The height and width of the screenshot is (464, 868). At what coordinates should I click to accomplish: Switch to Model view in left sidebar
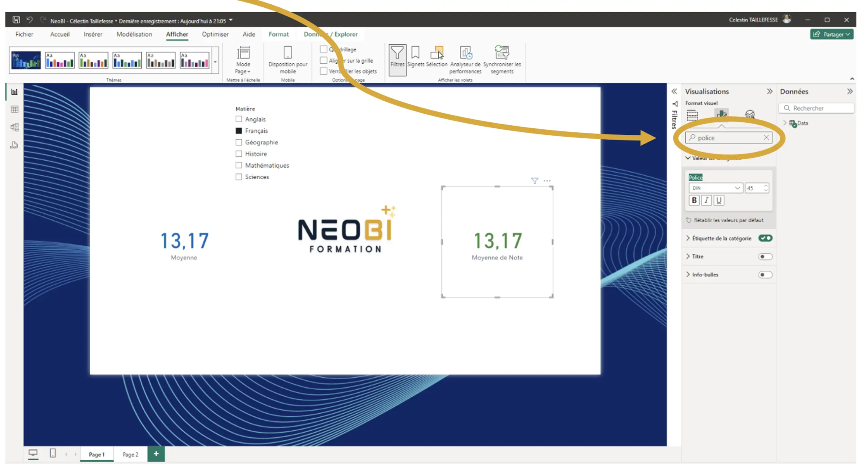(x=14, y=127)
